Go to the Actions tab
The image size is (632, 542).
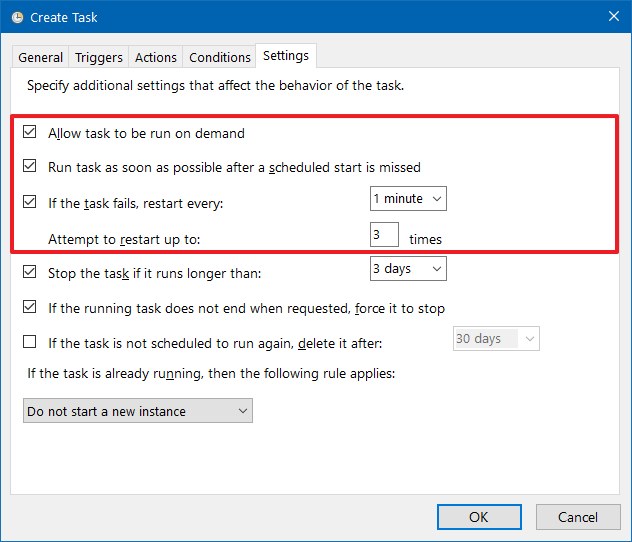tap(156, 57)
